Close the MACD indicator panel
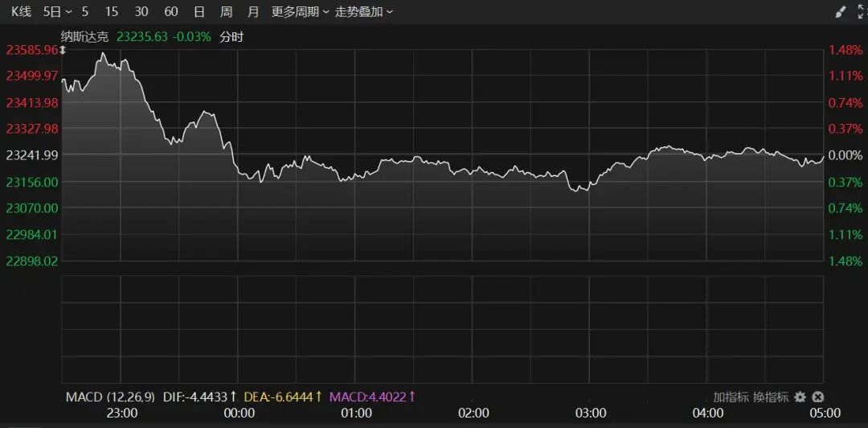This screenshot has width=868, height=428. pos(817,397)
